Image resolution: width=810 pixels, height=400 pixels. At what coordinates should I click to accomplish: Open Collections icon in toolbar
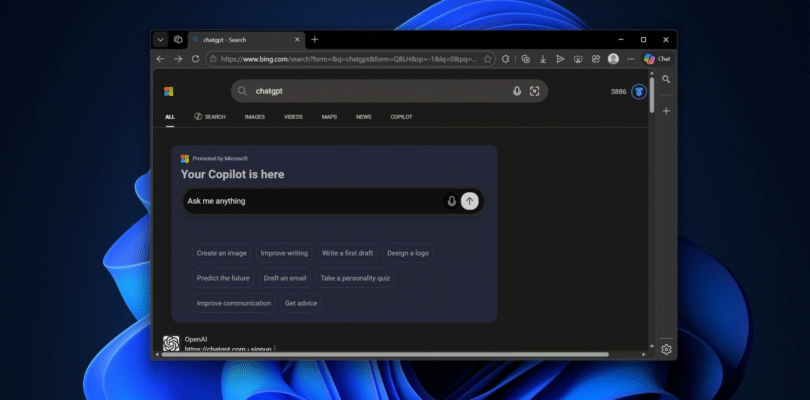tap(525, 59)
